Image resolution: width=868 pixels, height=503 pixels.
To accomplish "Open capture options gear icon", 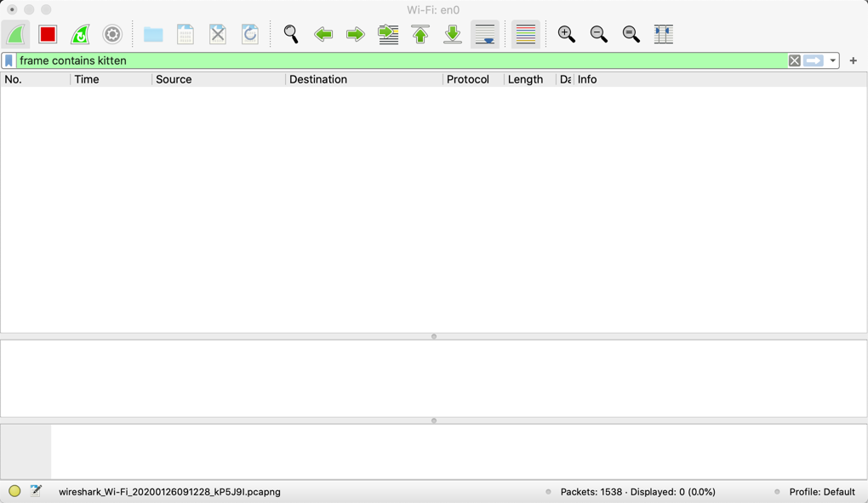I will click(x=112, y=34).
